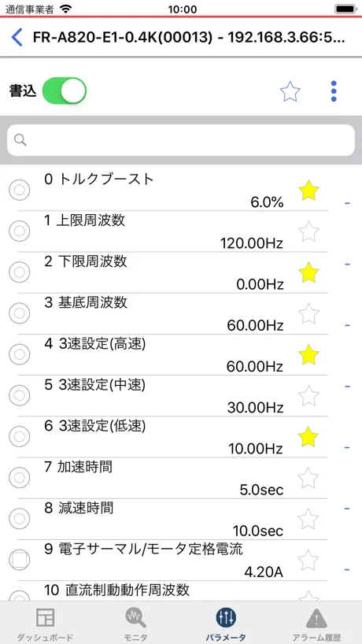
Task: Unfavorite the yellow star for 2 下限周波数
Action: (308, 272)
